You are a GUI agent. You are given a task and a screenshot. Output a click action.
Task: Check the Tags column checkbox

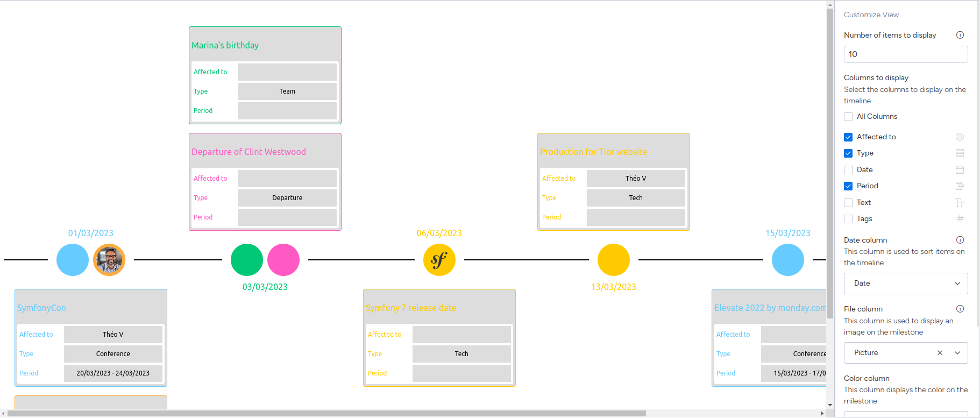(848, 219)
